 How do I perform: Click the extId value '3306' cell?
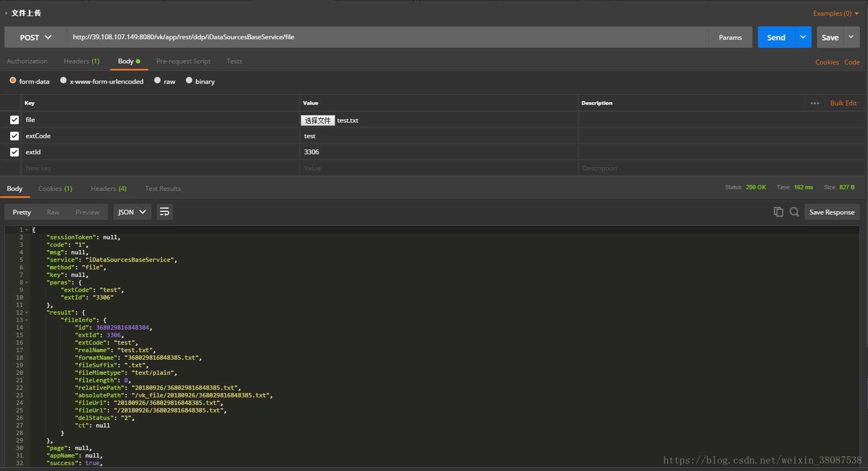click(439, 152)
